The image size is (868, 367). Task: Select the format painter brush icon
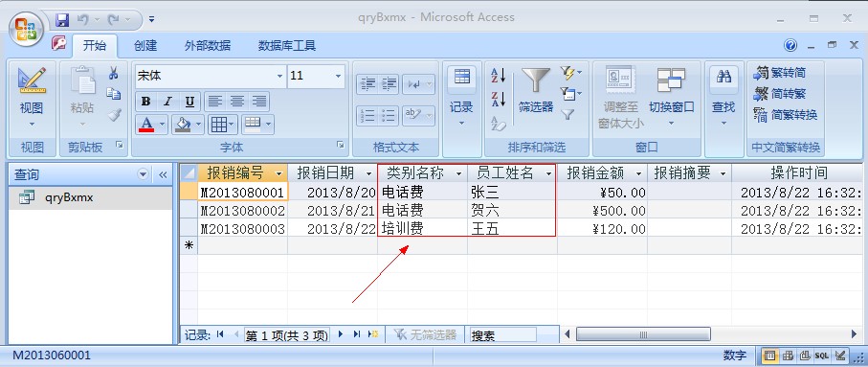(114, 115)
